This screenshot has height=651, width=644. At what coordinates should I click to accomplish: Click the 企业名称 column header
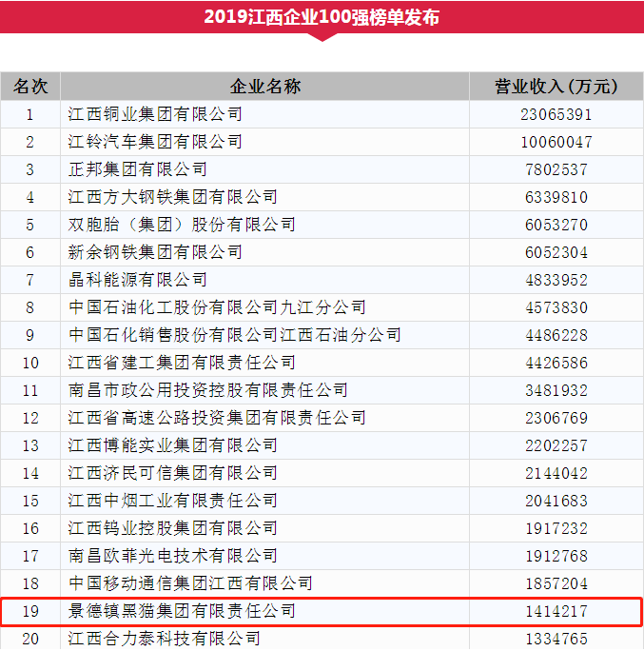pos(264,87)
